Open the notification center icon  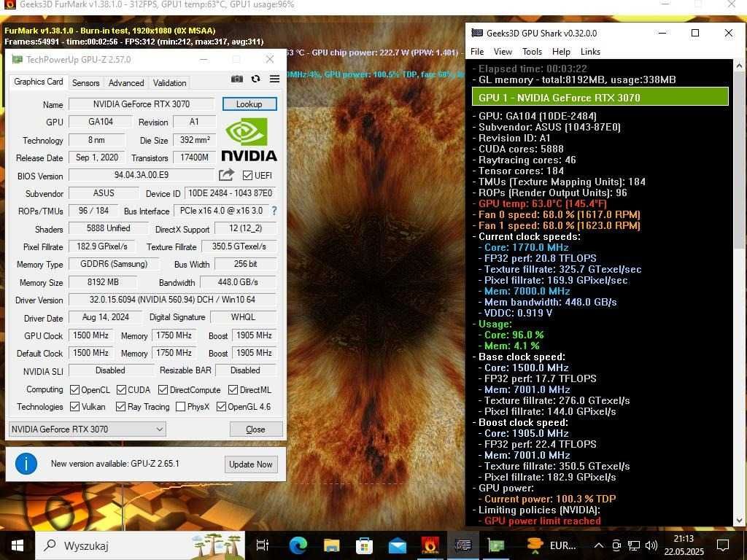coord(723,545)
